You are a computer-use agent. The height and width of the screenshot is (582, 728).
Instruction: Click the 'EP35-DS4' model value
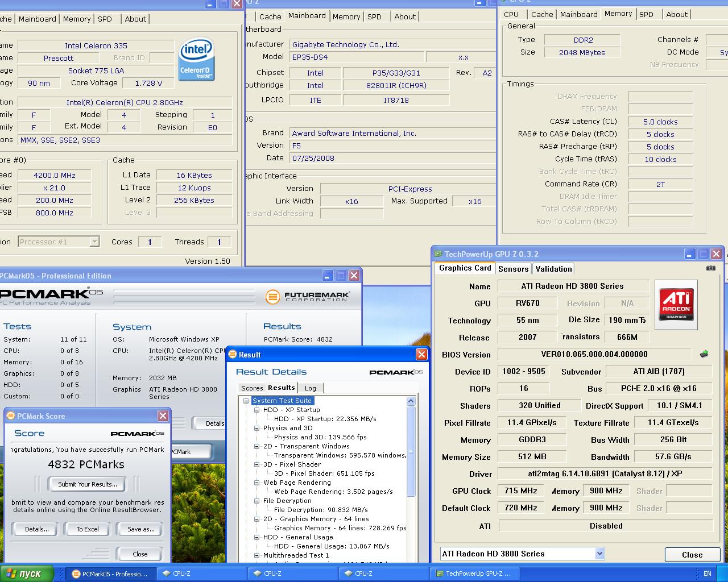click(x=357, y=57)
